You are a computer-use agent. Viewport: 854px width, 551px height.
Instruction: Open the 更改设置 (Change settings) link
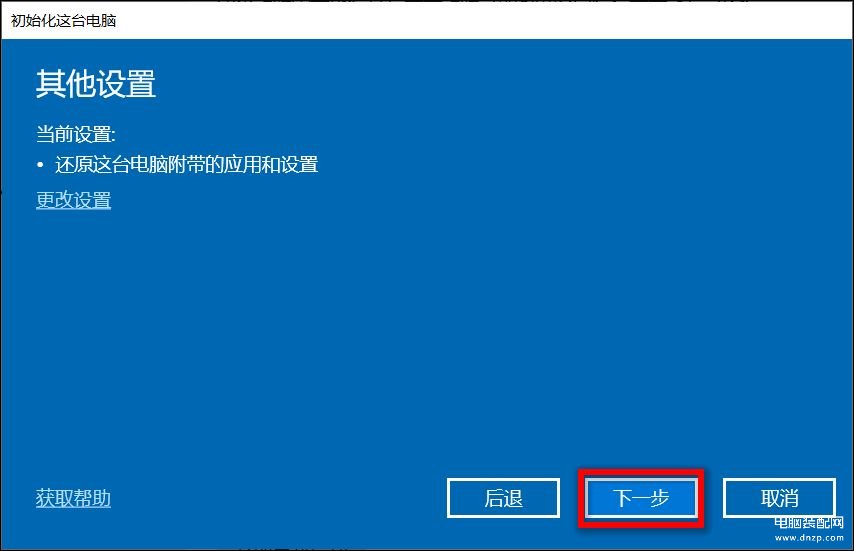click(74, 200)
